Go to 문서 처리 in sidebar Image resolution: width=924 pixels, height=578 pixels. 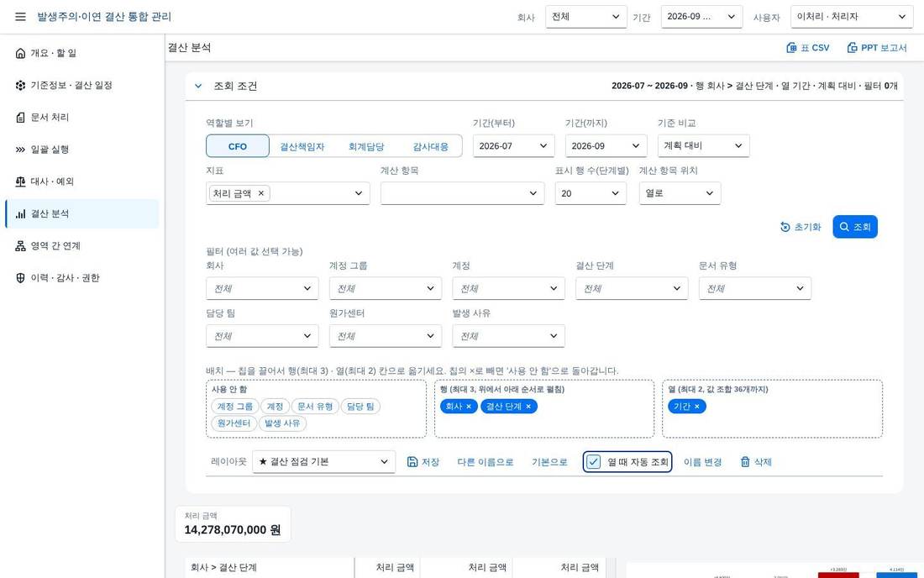[x=82, y=118]
